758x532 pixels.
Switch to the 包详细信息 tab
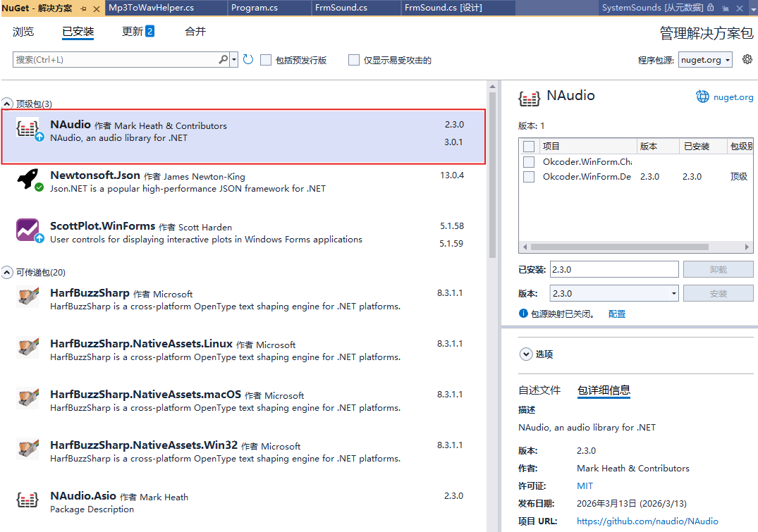(x=604, y=390)
